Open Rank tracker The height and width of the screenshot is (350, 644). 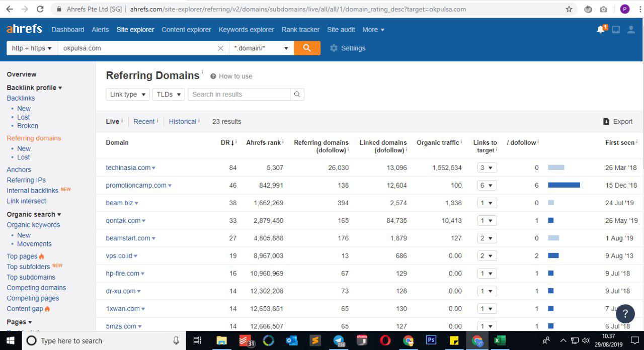tap(300, 30)
